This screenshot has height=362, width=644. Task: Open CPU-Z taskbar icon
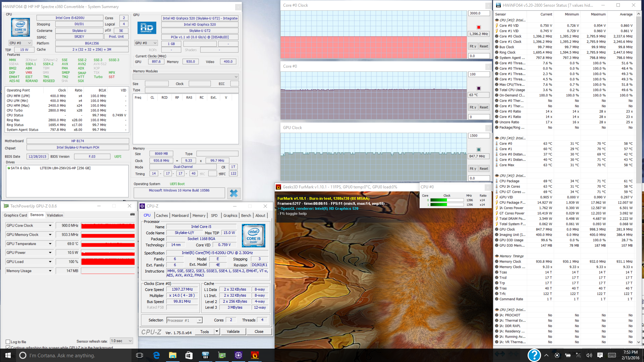pos(238,355)
